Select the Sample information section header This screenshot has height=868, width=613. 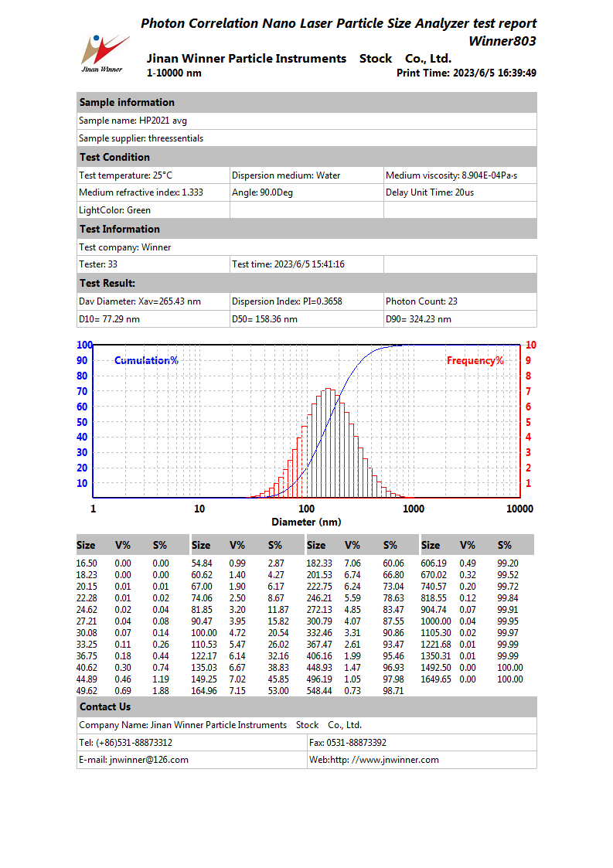(127, 102)
